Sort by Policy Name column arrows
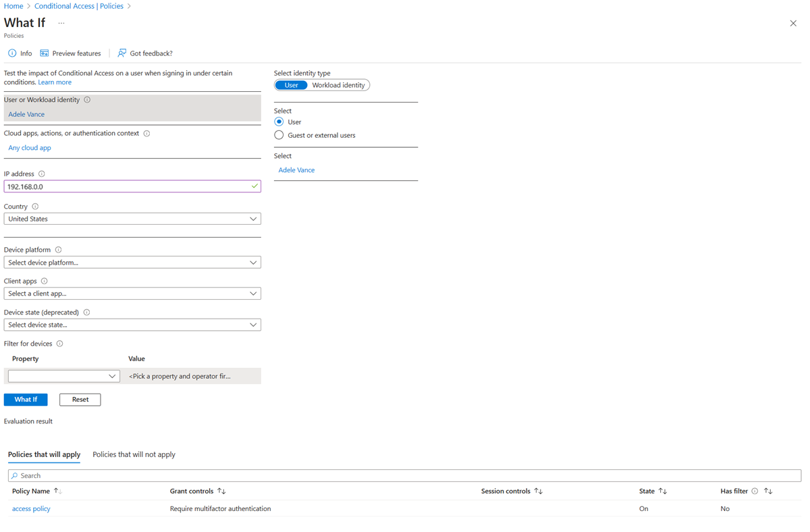810x532 pixels. (x=57, y=491)
